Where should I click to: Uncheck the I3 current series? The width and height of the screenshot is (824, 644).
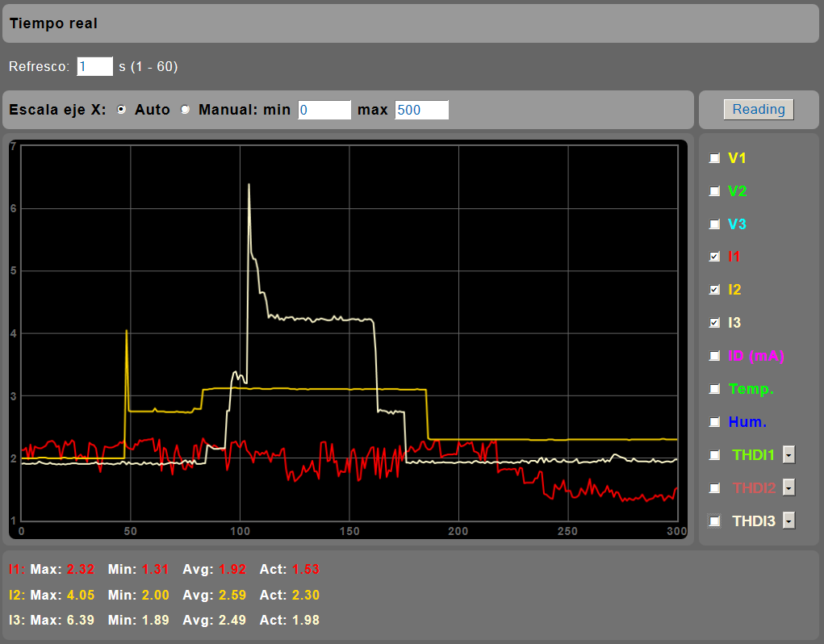point(714,323)
